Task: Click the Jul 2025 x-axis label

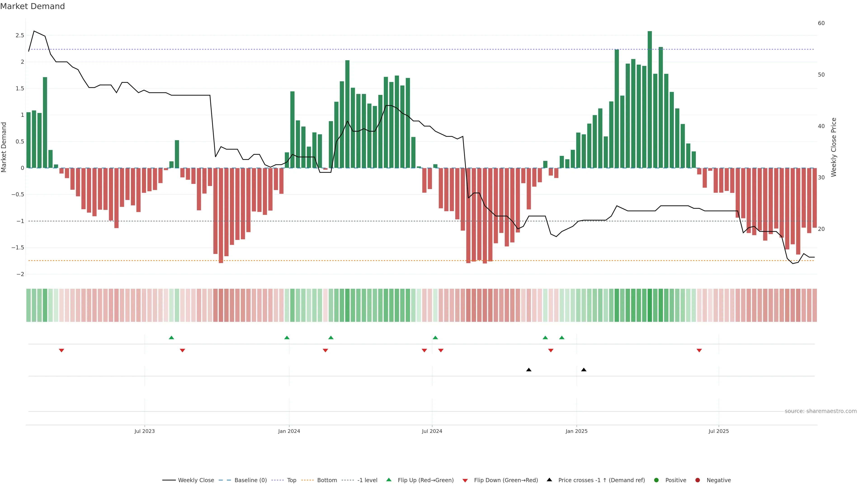Action: (x=718, y=431)
